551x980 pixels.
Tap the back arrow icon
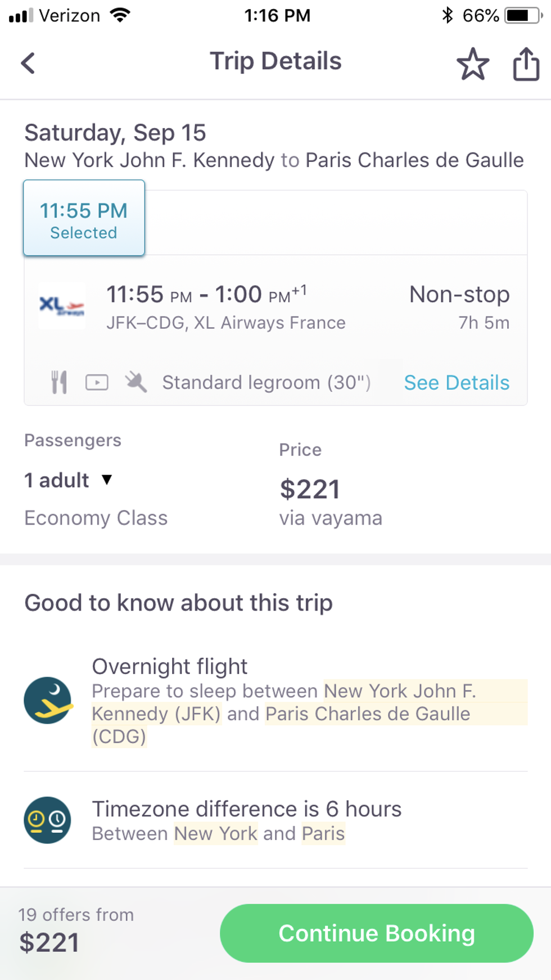(28, 63)
